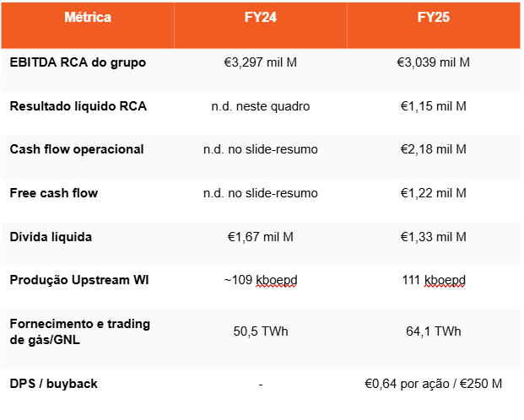524x420 pixels.
Task: Select the €0,64 por ação / €250 M cell
Action: [x=433, y=384]
